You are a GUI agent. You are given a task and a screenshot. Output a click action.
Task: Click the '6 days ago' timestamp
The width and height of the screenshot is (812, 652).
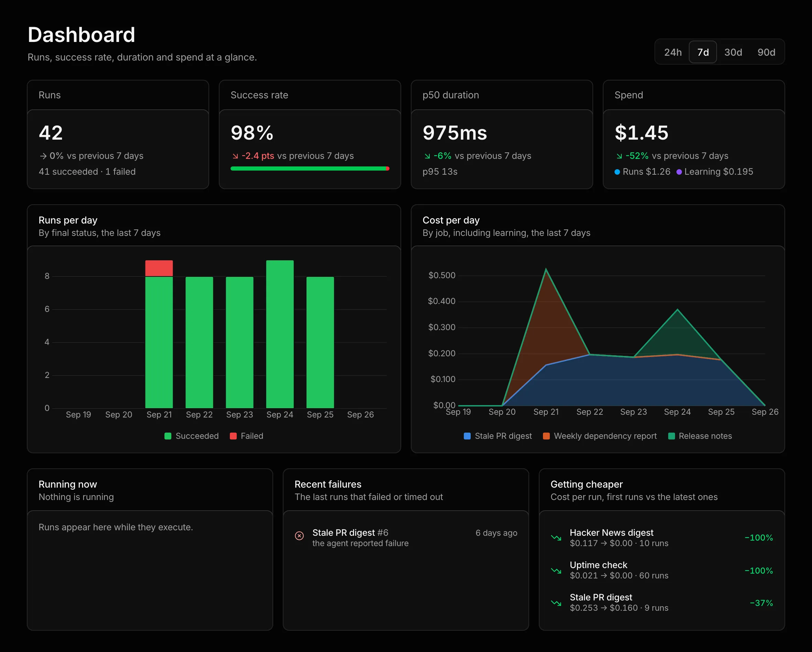point(496,533)
